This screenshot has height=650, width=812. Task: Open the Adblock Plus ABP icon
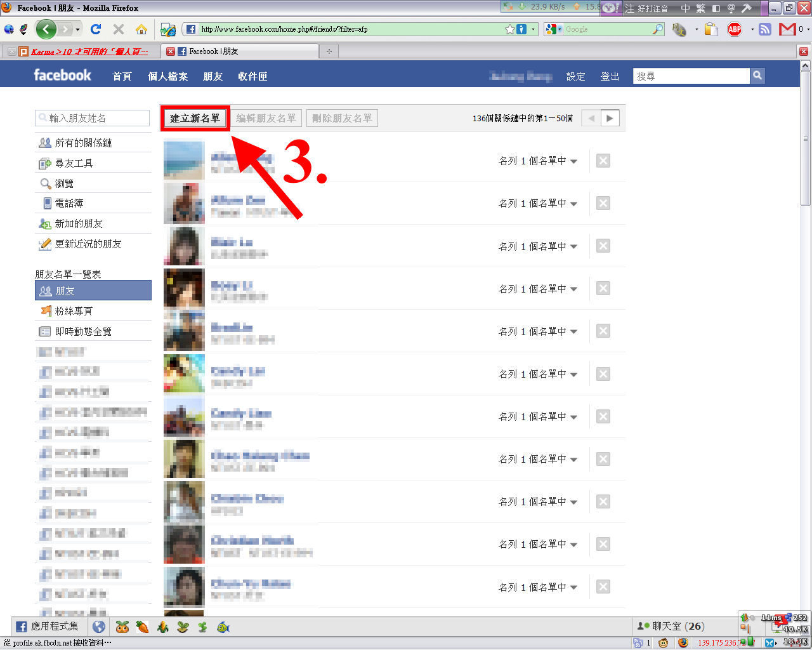coord(735,29)
